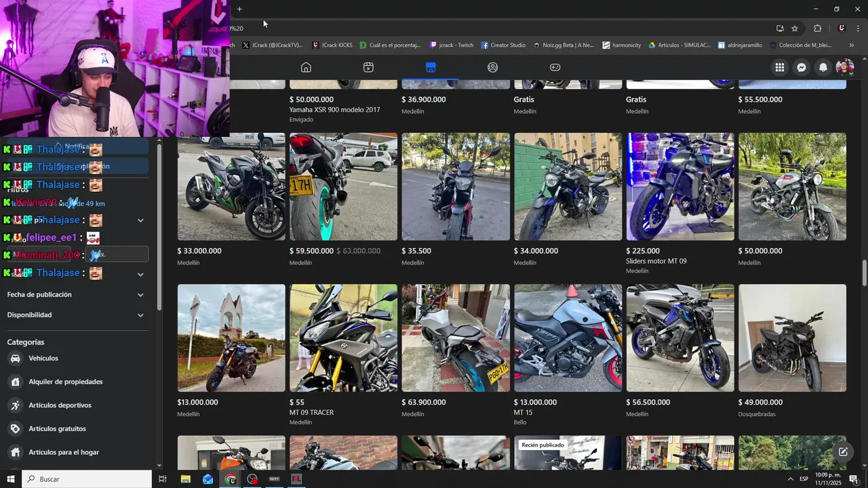Screen dimensions: 868x488
Task: Click the $ 55.500.000 price text
Action: tap(760, 100)
